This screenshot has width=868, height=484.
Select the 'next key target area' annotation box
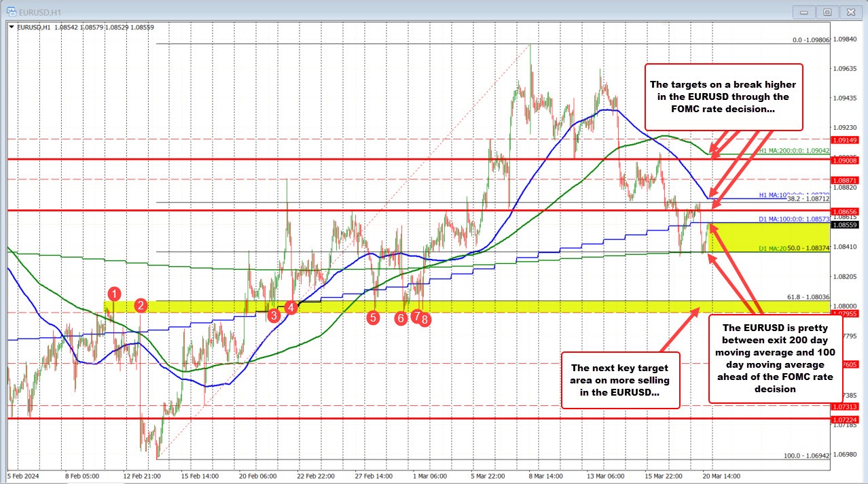(619, 381)
